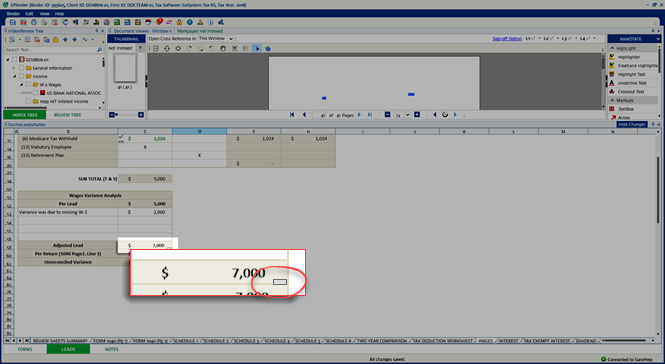Collapse the W-2 Wages tree node
This screenshot has width=665, height=364.
click(21, 84)
